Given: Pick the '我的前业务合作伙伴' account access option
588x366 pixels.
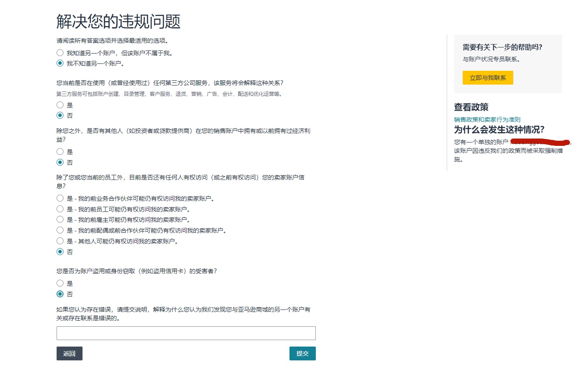Looking at the screenshot, I should (x=60, y=199).
